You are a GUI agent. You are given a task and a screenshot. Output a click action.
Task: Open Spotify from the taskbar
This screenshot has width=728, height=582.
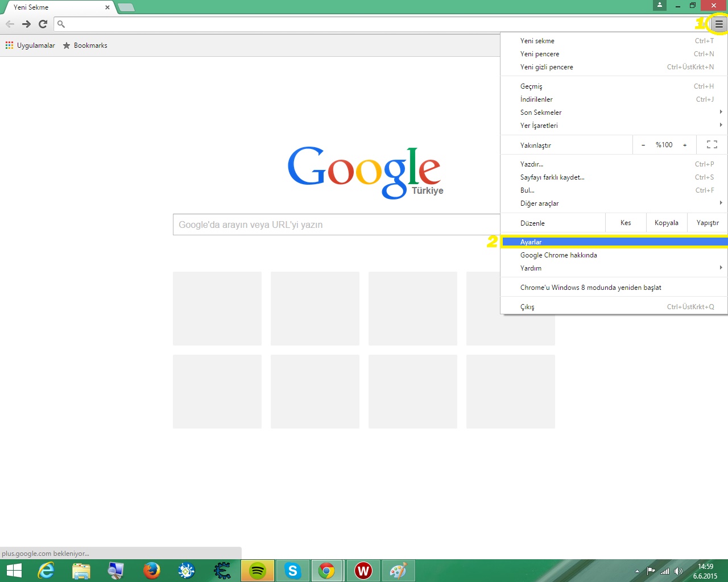pyautogui.click(x=258, y=571)
